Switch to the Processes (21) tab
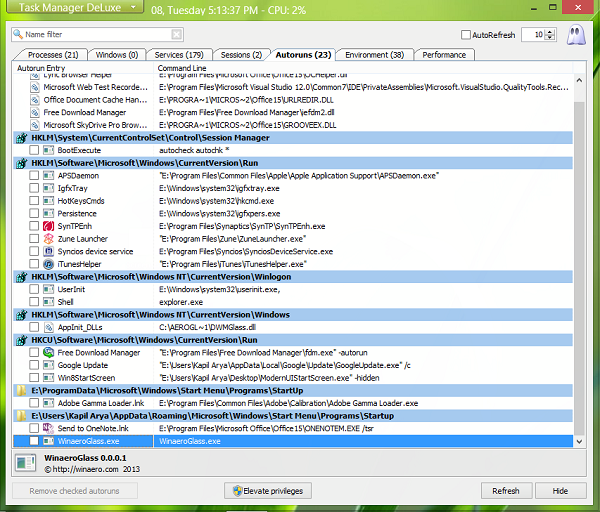The image size is (600, 512). [53, 55]
